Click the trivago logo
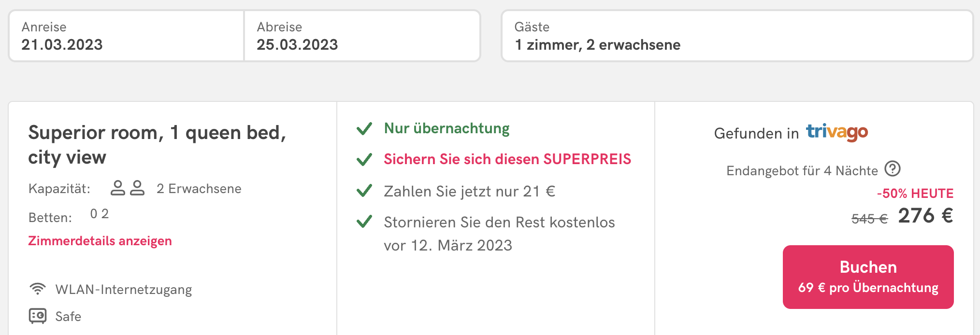Viewport: 980px width, 335px height. (837, 132)
